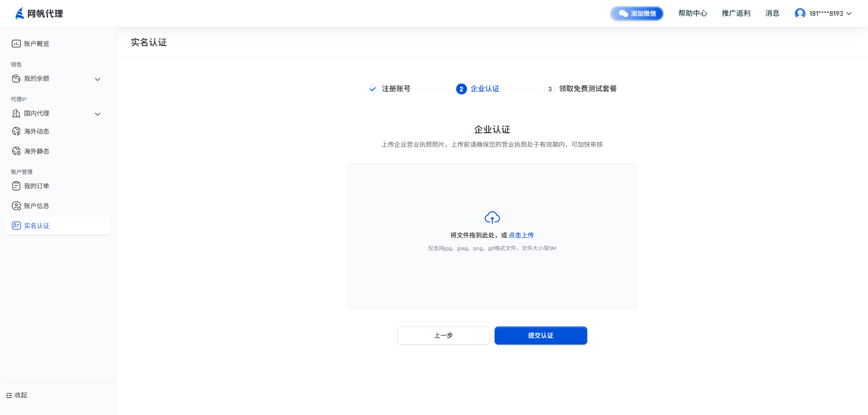Image resolution: width=868 pixels, height=415 pixels.
Task: Click the cloud upload icon
Action: [492, 218]
